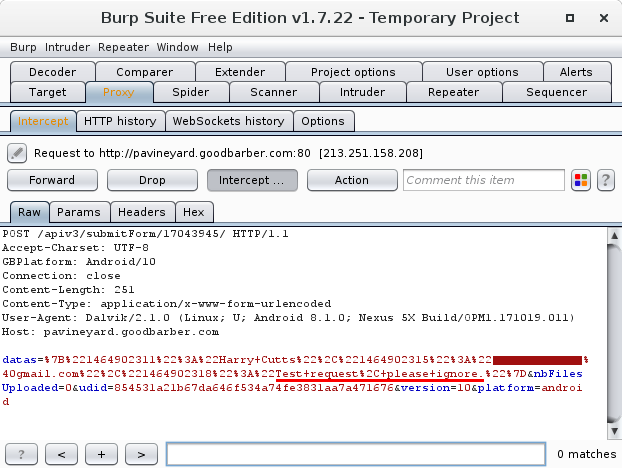Switch to the Extender tab
622x468 pixels.
point(240,72)
